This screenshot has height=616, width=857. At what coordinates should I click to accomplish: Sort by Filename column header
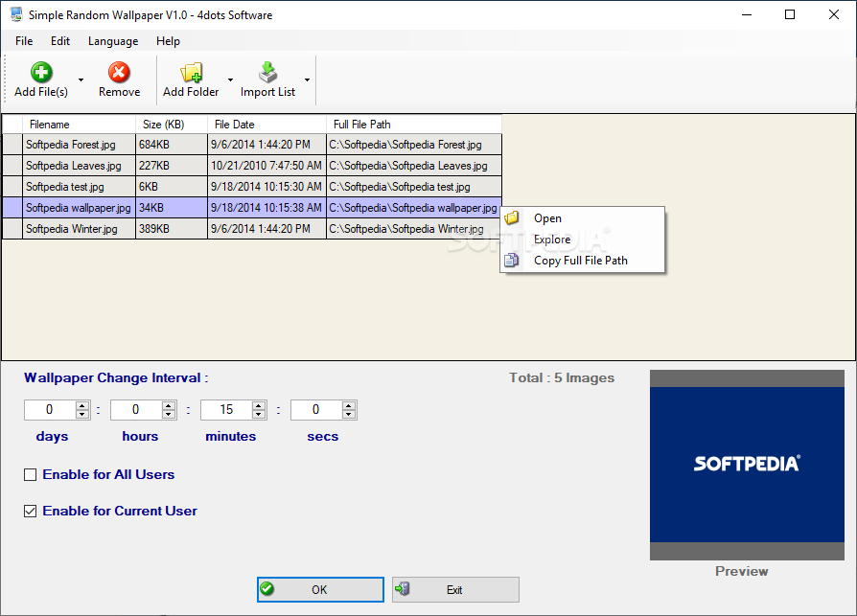[x=79, y=125]
